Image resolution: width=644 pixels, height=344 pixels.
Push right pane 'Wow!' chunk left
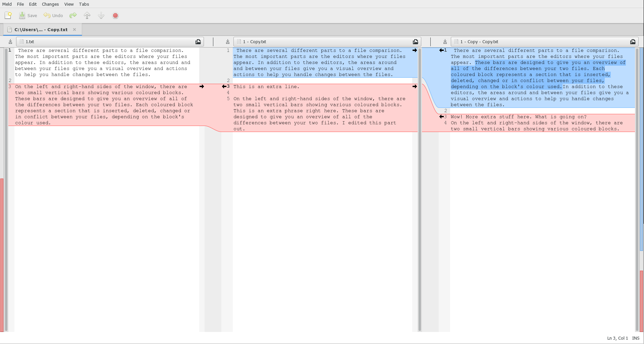coord(441,117)
